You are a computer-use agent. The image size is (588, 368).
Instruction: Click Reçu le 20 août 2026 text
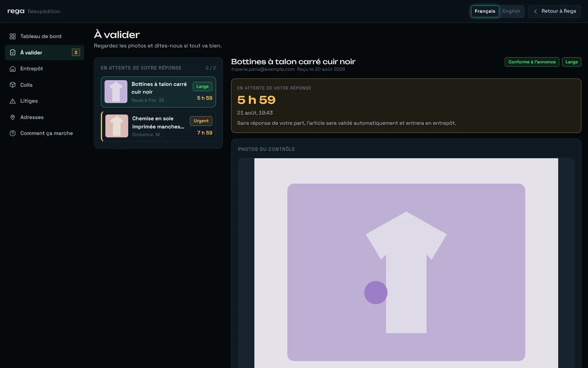point(321,69)
